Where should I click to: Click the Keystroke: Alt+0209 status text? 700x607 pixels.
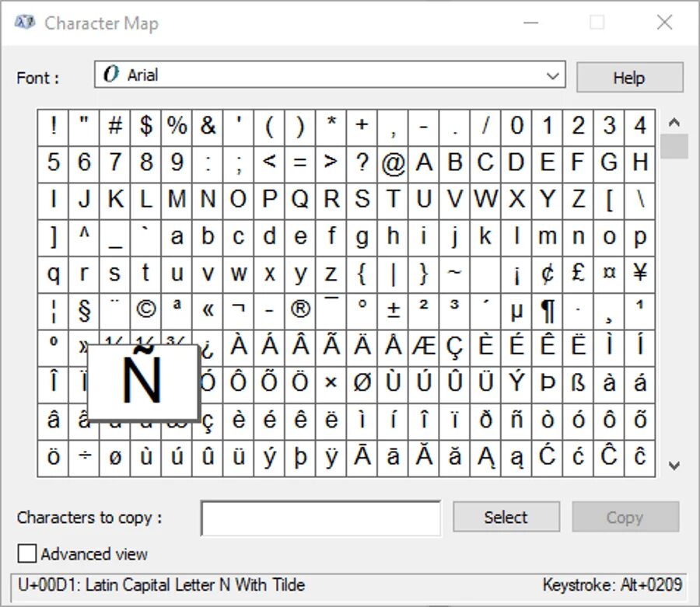pyautogui.click(x=613, y=584)
